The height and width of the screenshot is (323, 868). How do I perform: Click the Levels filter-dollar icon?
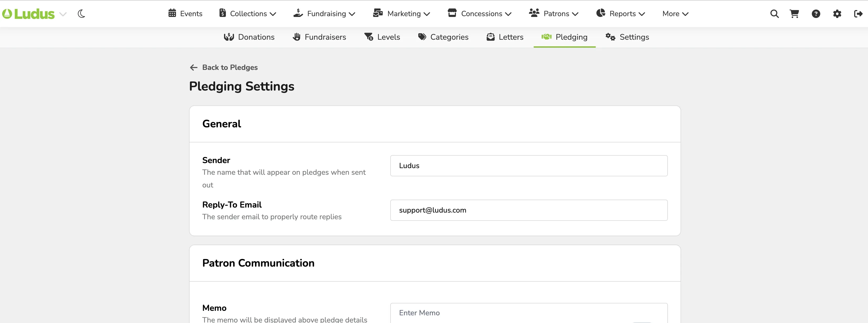(x=369, y=37)
